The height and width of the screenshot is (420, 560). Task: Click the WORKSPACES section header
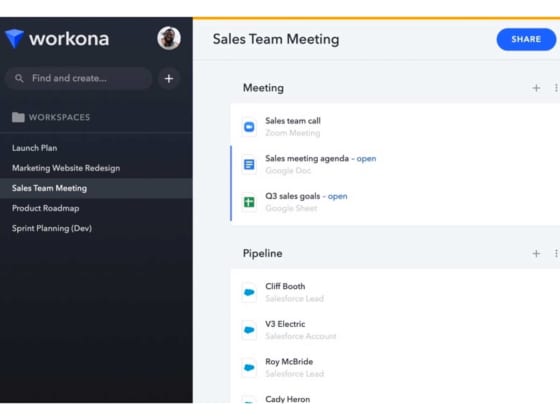(59, 117)
